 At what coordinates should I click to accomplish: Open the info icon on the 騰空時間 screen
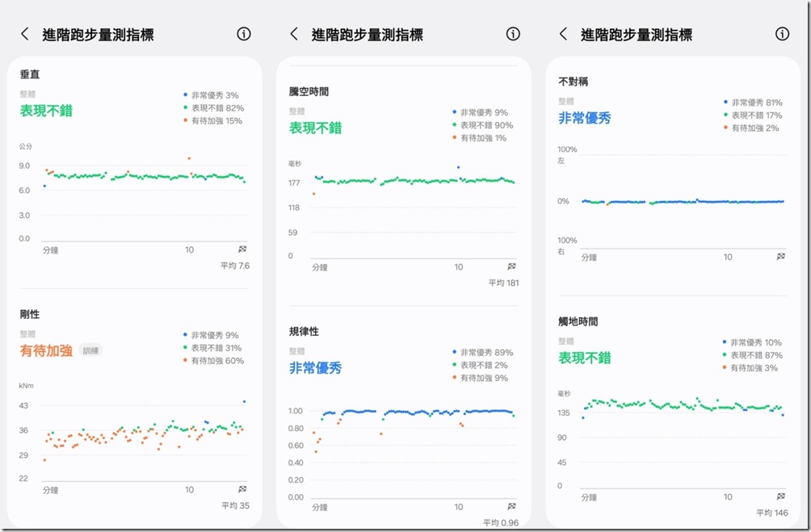click(513, 34)
